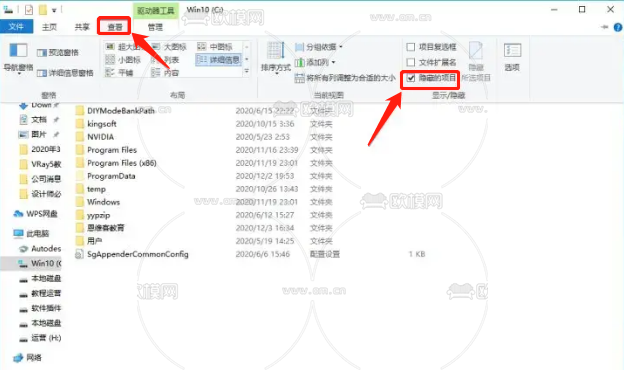Open the 运营 (H:) drive in sidebar
Screen dimensions: 624x370
point(46,338)
